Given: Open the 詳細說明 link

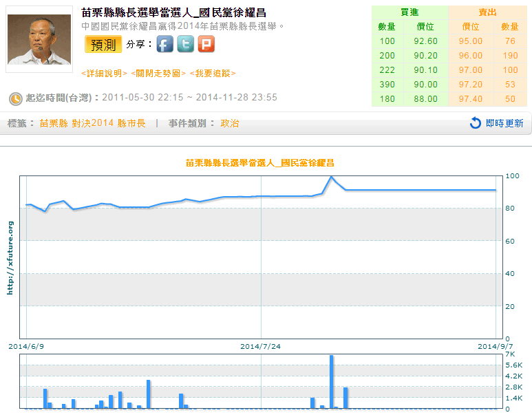Looking at the screenshot, I should point(104,74).
